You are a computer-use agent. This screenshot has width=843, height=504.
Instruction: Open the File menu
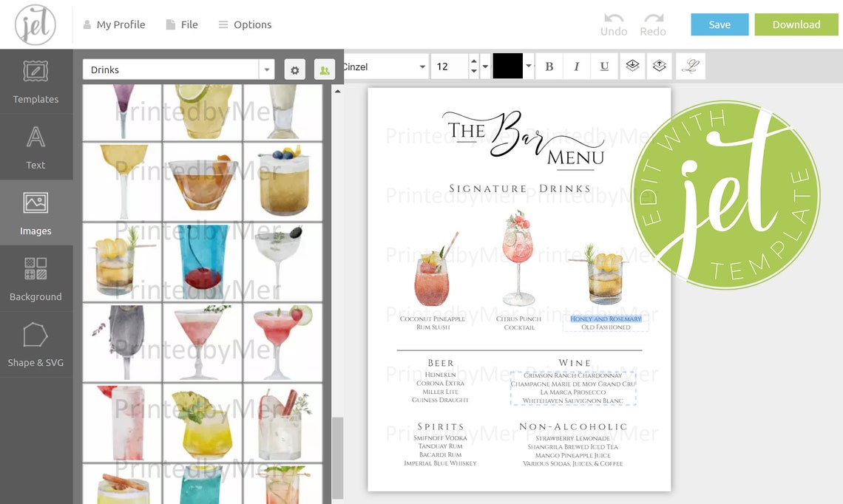pyautogui.click(x=182, y=24)
